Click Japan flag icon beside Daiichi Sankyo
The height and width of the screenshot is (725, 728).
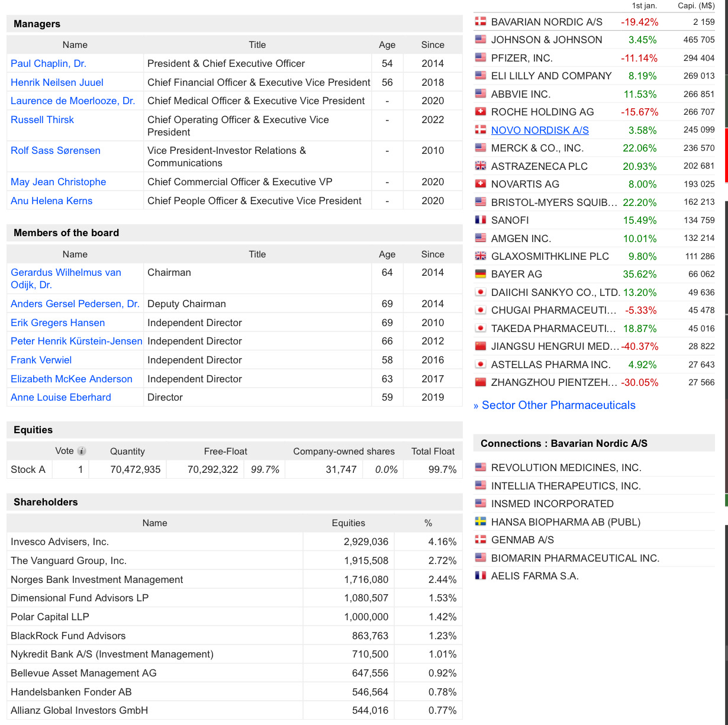tap(481, 292)
